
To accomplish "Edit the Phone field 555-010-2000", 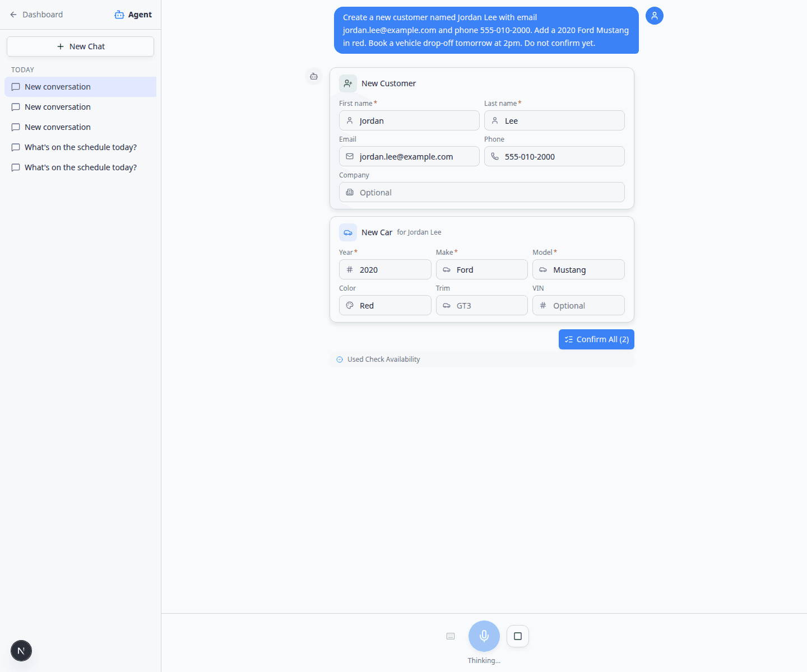I will 554,156.
